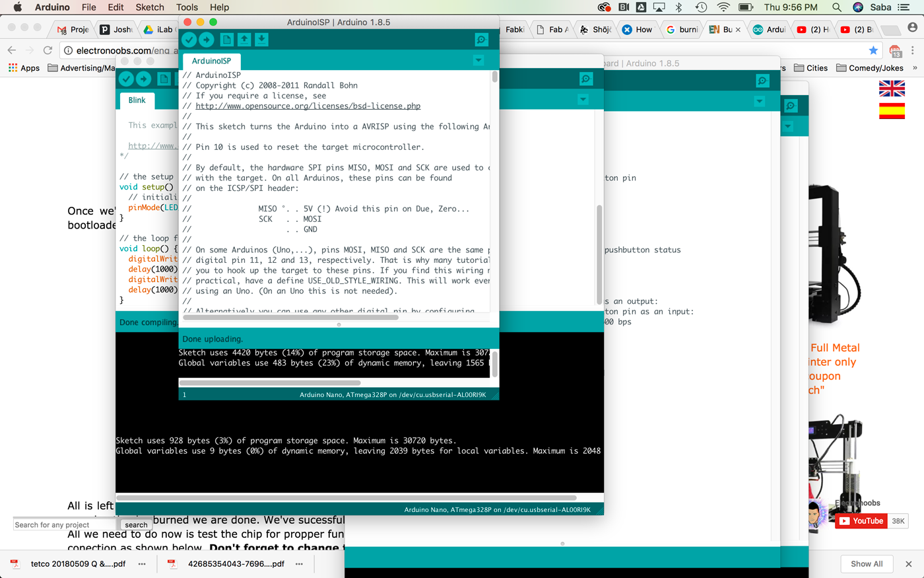Click the site 'search' button
924x578 pixels.
pyautogui.click(x=136, y=525)
